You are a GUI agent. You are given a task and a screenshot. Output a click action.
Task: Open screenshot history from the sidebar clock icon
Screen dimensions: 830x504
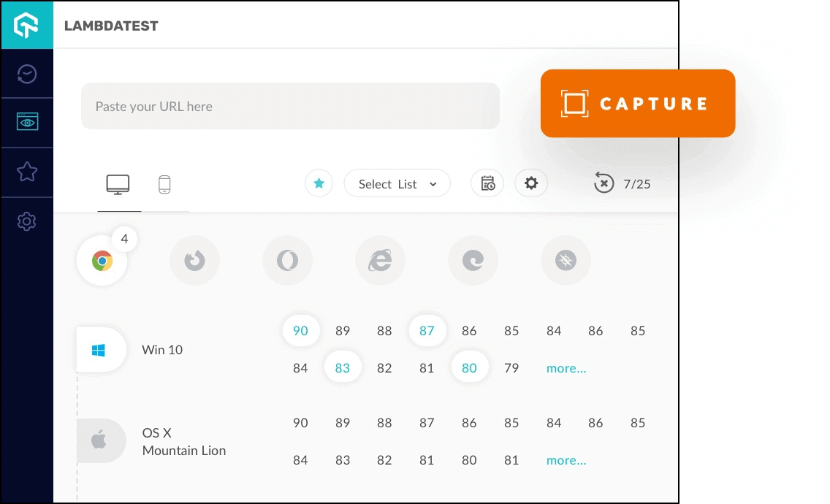[x=26, y=73]
